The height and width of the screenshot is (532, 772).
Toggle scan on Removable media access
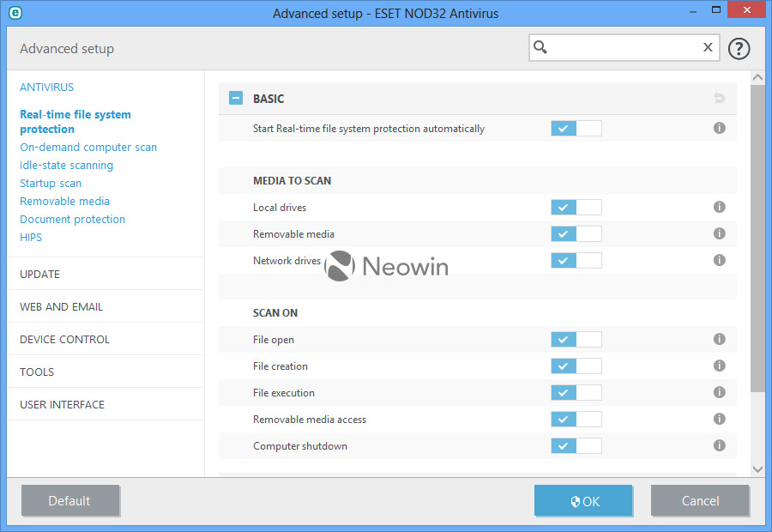[576, 420]
